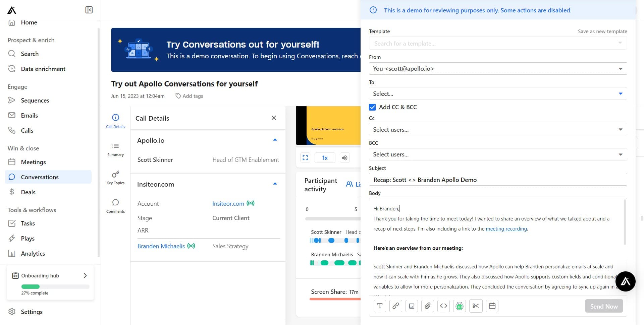Collapse the left sidebar panel

point(89,10)
